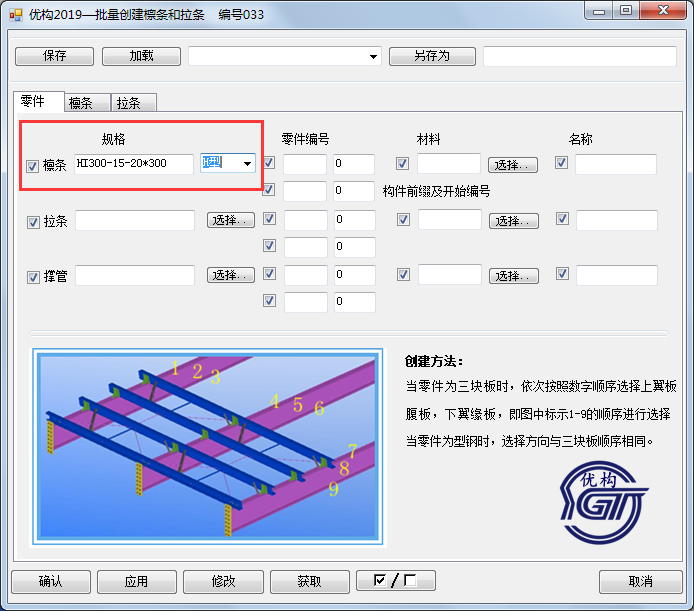Image resolution: width=694 pixels, height=611 pixels.
Task: Click the 拉条 规格 input field
Action: pos(135,220)
